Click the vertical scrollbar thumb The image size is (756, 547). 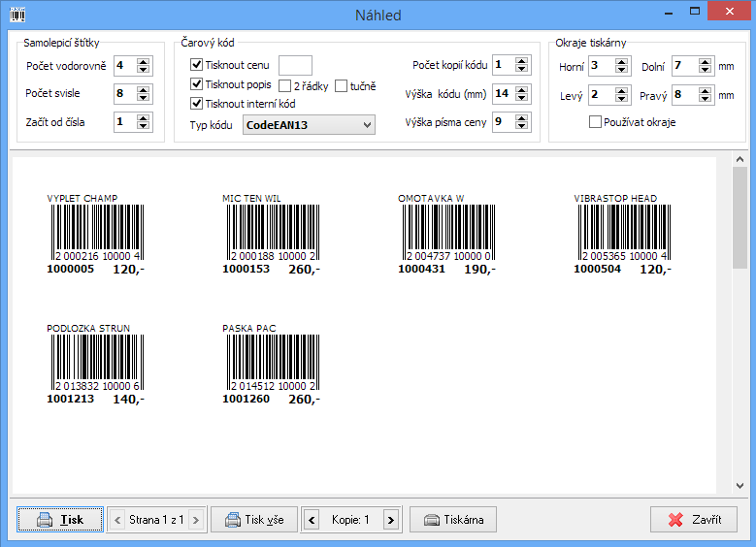(740, 217)
